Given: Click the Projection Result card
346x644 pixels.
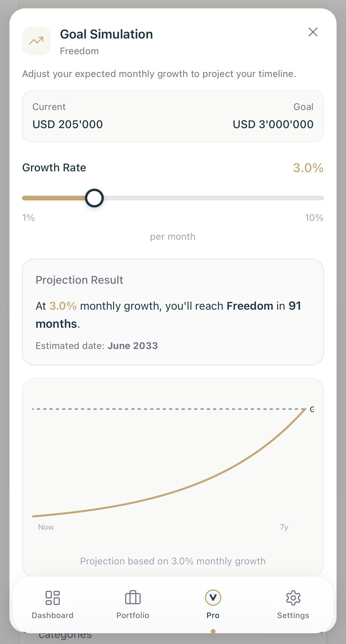Looking at the screenshot, I should tap(173, 312).
